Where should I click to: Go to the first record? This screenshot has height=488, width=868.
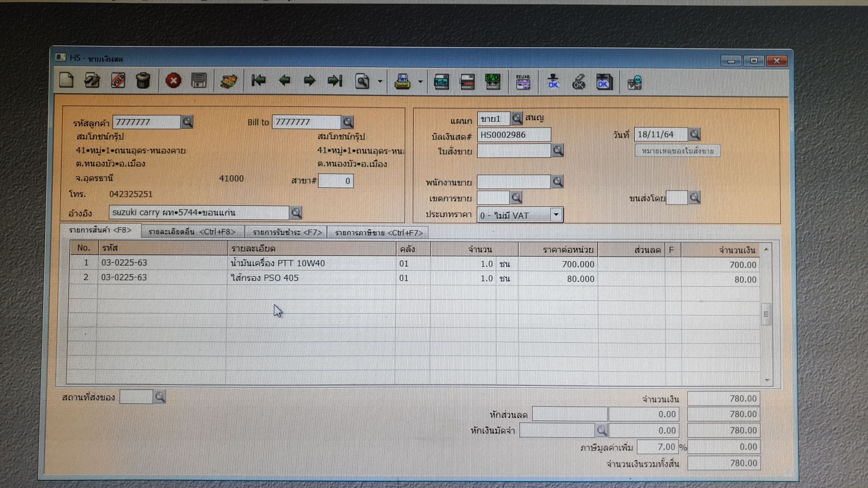tap(259, 81)
